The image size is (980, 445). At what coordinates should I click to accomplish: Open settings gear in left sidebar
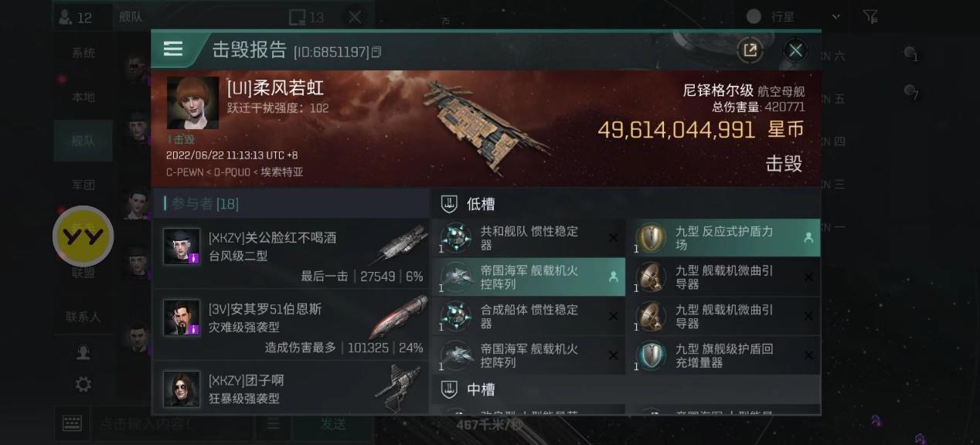pos(83,384)
